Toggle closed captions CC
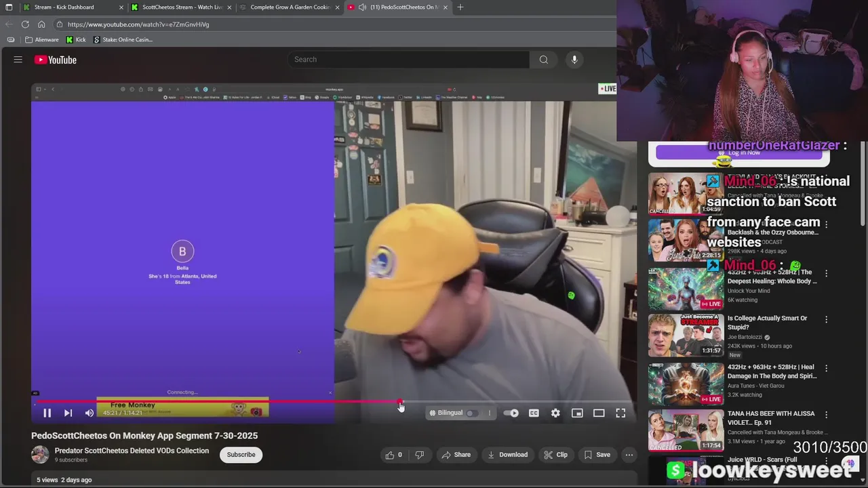The width and height of the screenshot is (868, 488). click(x=534, y=413)
